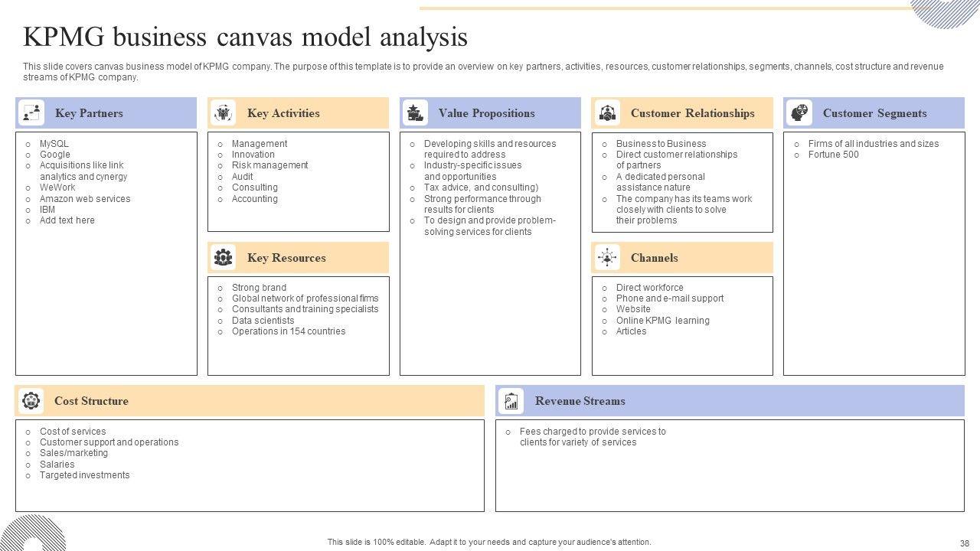The width and height of the screenshot is (980, 551).
Task: Click 'Direct workforce' in Channels
Action: tap(650, 288)
